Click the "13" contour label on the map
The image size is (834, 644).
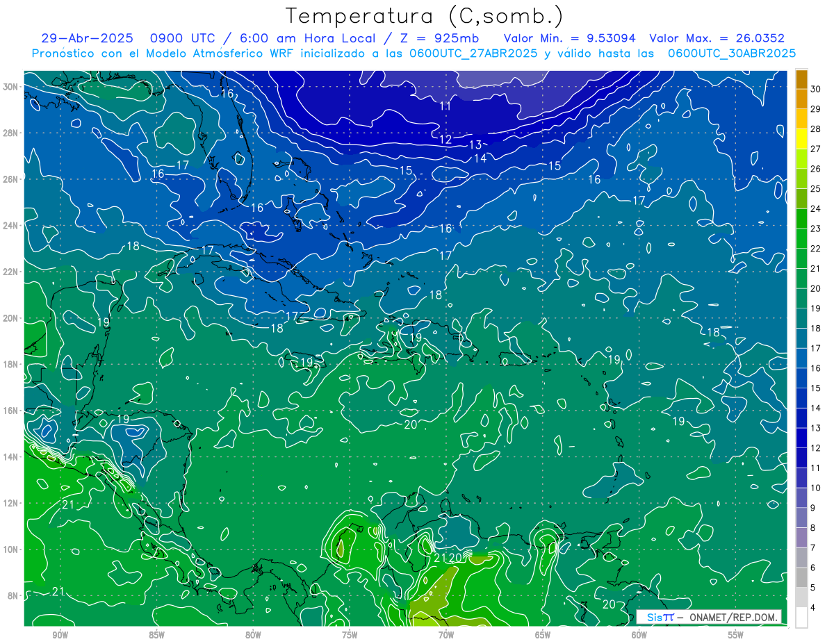pos(475,145)
